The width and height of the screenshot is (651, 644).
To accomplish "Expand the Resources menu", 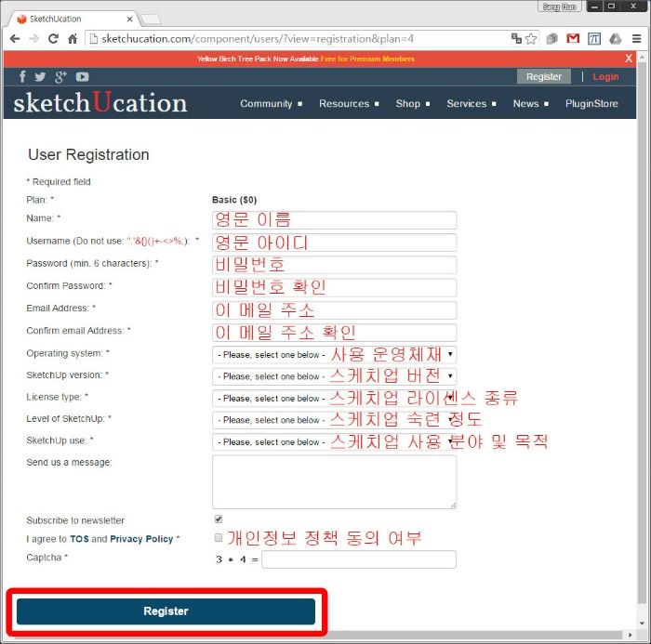I will click(349, 104).
